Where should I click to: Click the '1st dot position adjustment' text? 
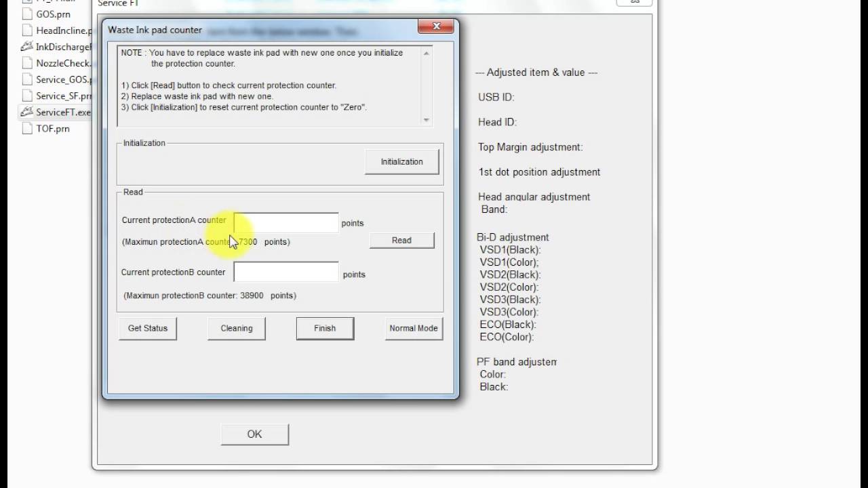tap(539, 172)
